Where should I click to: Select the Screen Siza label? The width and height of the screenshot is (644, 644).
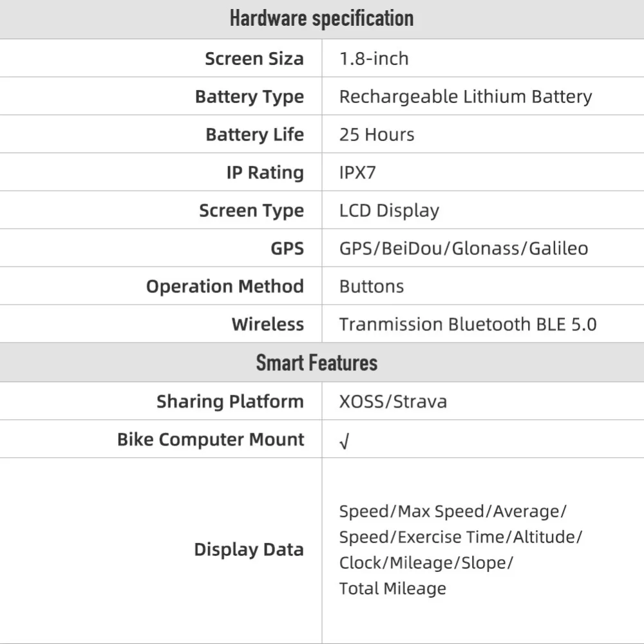(254, 59)
